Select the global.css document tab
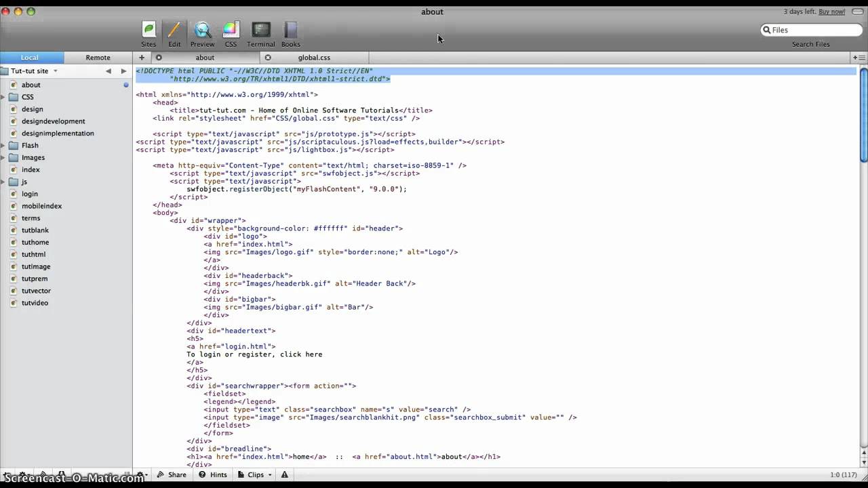 click(314, 58)
